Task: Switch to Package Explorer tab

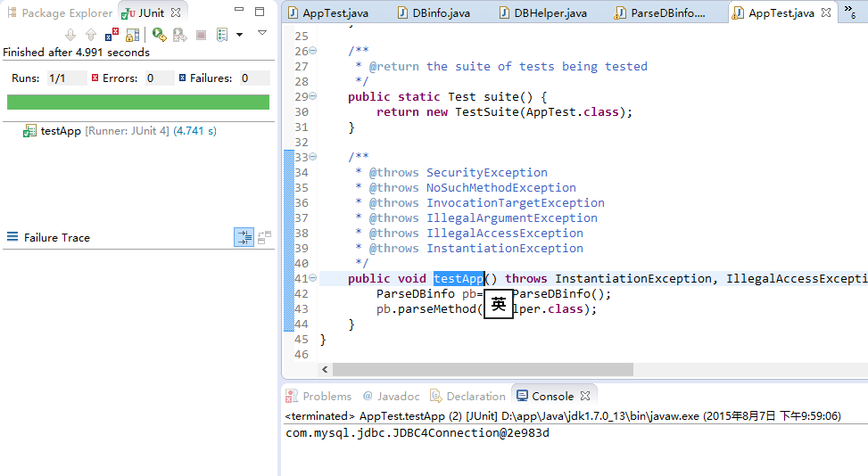Action: 59,12
